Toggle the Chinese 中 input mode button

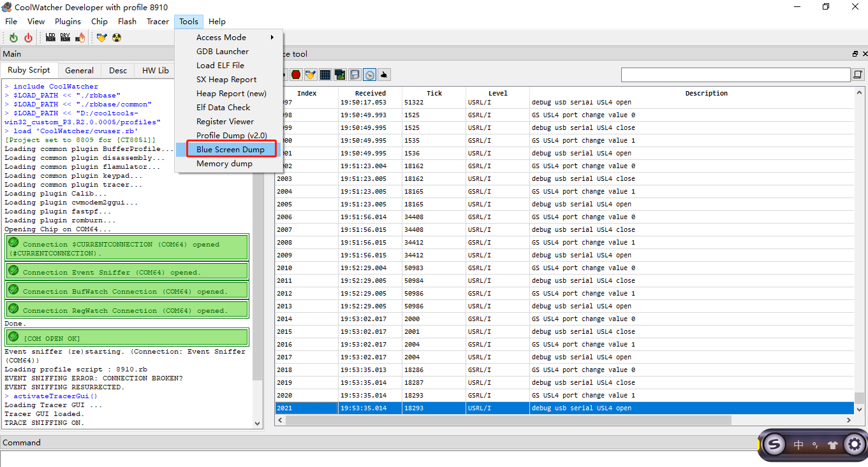[799, 445]
